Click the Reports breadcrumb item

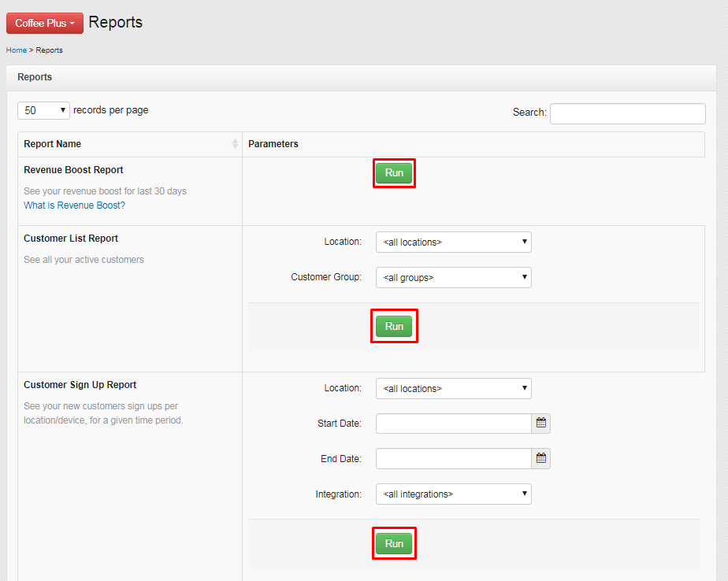49,50
